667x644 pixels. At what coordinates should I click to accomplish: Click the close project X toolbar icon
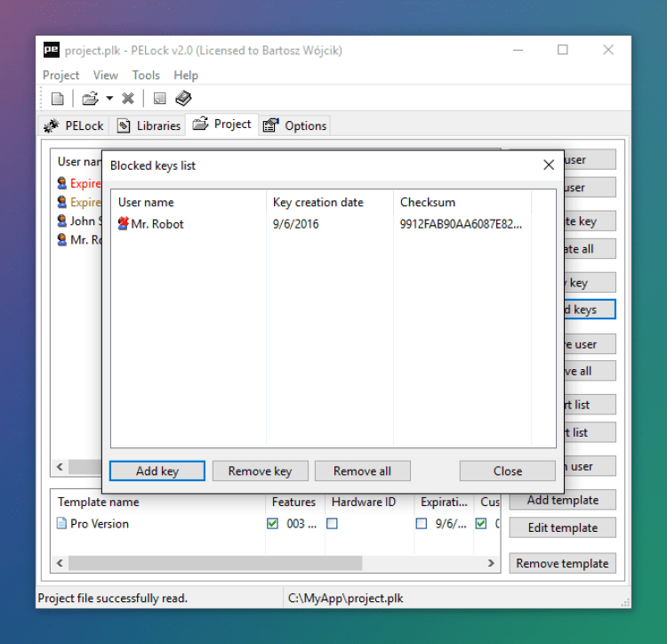point(127,99)
